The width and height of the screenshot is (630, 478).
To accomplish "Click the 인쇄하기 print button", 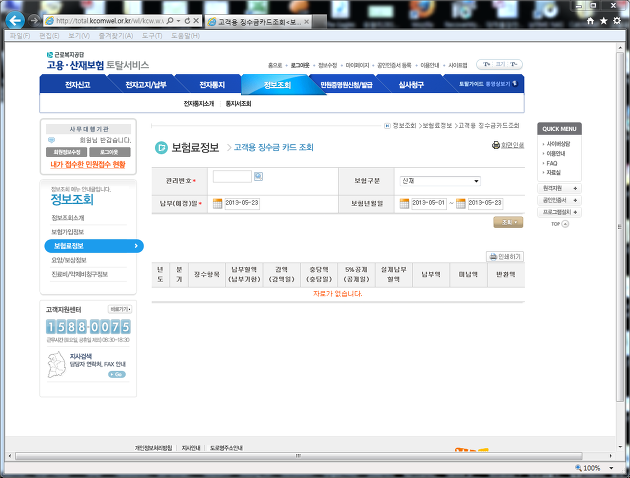I will point(505,257).
